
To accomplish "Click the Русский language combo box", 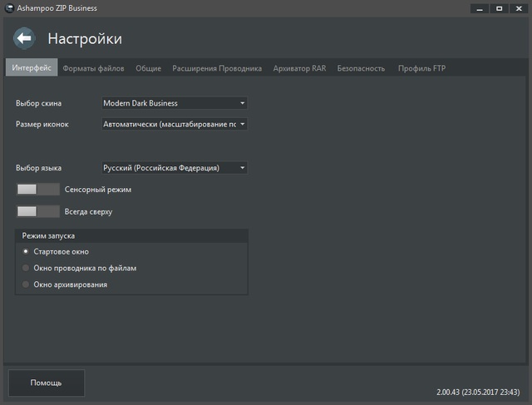I will tap(175, 168).
